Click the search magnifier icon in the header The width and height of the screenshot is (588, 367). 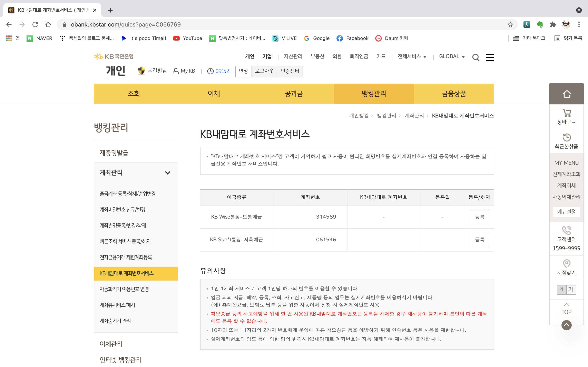point(476,57)
